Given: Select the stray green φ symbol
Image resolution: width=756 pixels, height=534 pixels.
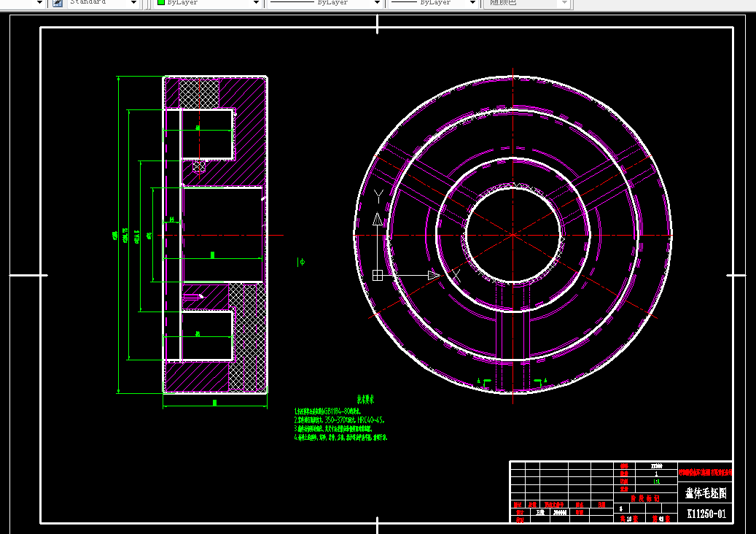Looking at the screenshot, I should pyautogui.click(x=301, y=262).
